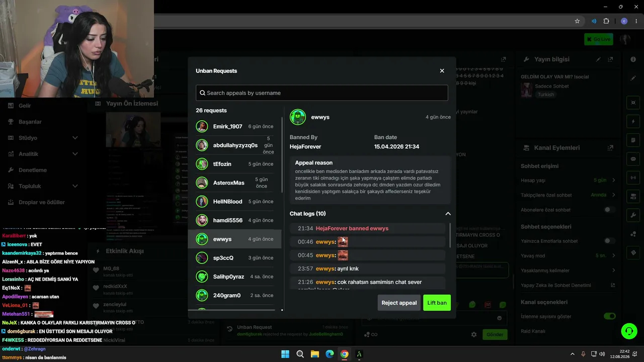Click the pencil icon in right rail
Viewport: 644px width, 362px height.
coord(633,78)
